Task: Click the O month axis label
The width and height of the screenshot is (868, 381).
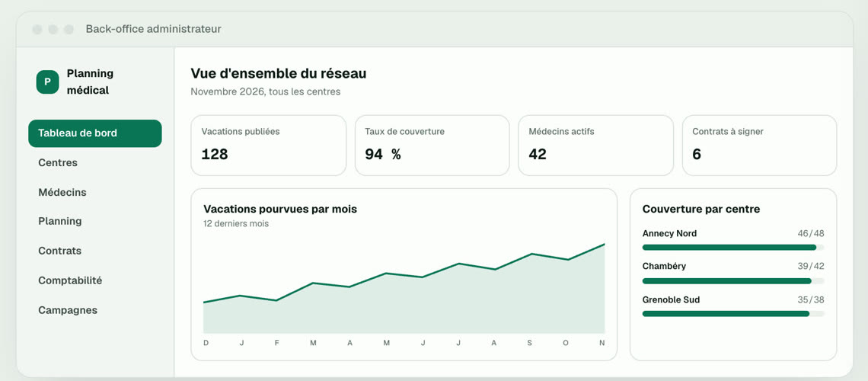Action: [566, 343]
